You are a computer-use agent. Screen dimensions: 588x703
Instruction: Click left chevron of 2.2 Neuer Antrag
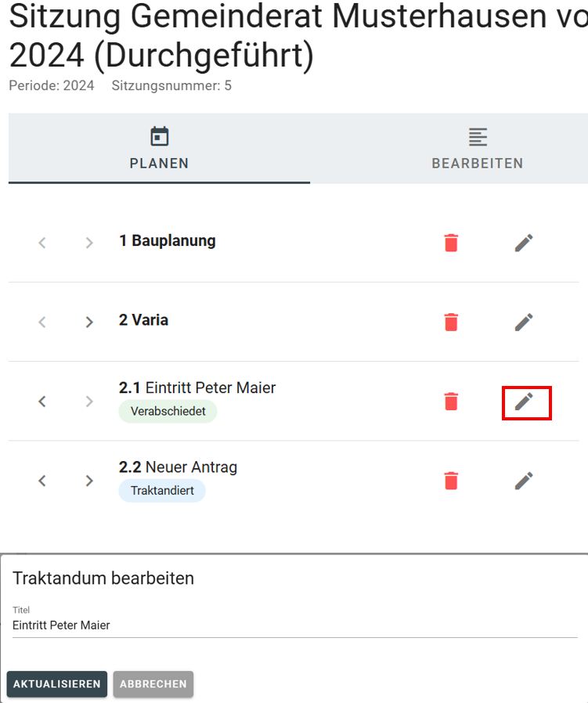[x=42, y=481]
